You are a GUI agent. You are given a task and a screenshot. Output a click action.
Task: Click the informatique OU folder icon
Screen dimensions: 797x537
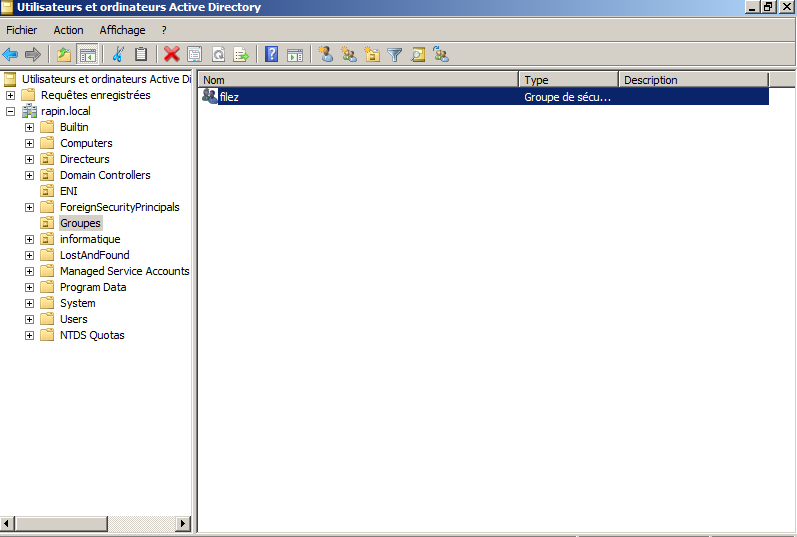[x=47, y=239]
